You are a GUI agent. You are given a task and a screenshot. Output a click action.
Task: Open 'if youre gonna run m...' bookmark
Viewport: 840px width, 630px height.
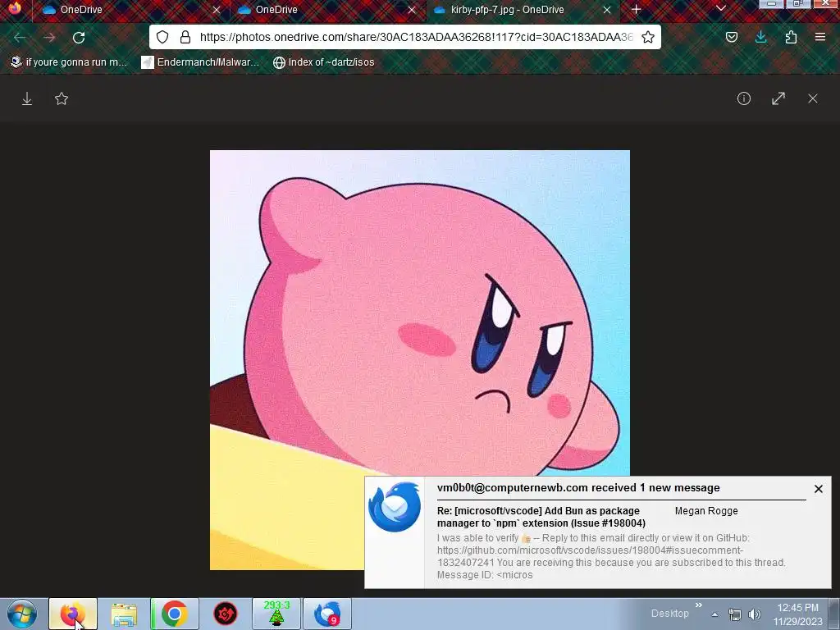click(x=69, y=62)
